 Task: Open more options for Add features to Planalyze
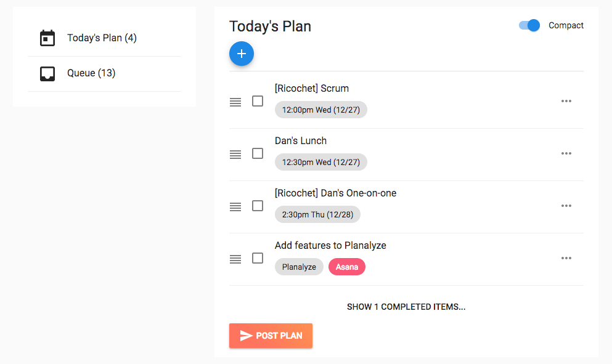tap(566, 258)
